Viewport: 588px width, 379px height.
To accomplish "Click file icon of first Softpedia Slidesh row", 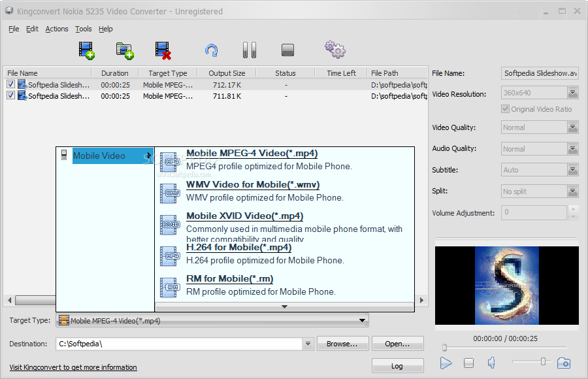I will [x=22, y=85].
